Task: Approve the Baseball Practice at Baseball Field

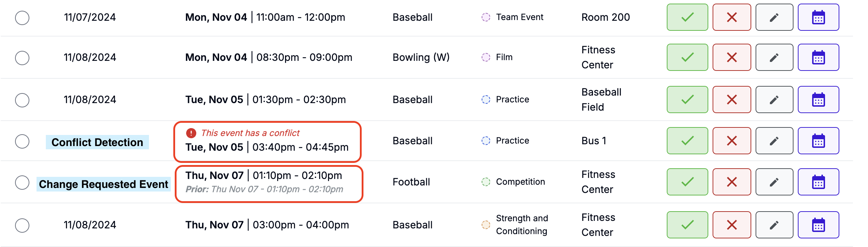Action: click(687, 100)
